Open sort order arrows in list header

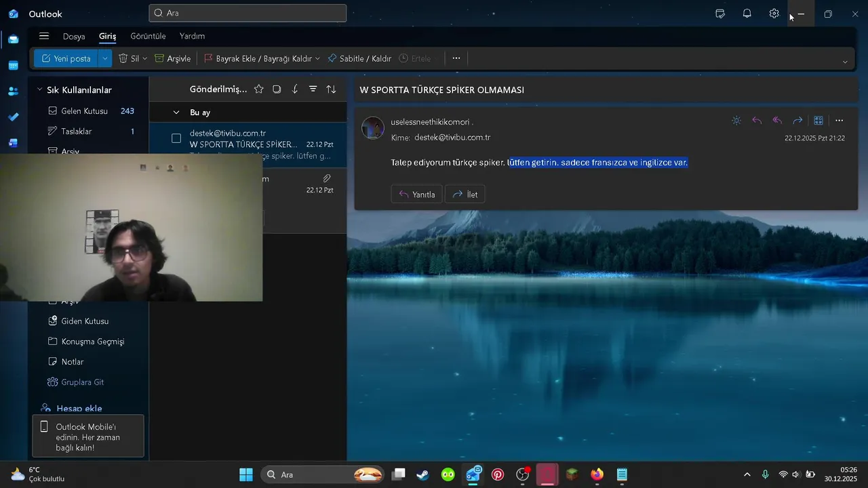click(x=331, y=89)
